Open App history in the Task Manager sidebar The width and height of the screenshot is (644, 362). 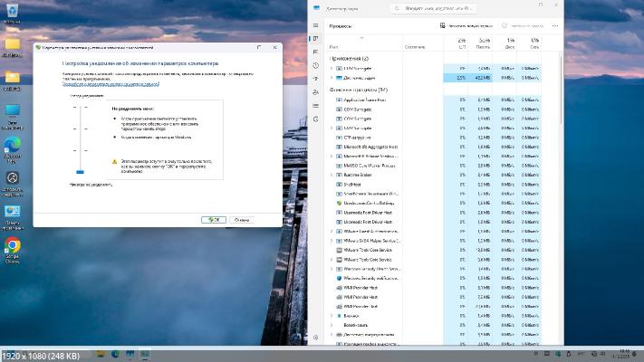(315, 65)
